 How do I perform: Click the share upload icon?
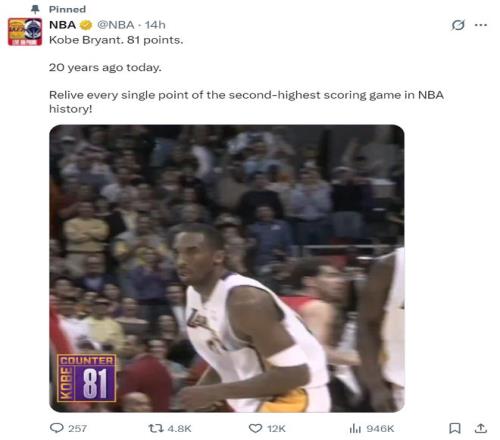(x=481, y=428)
